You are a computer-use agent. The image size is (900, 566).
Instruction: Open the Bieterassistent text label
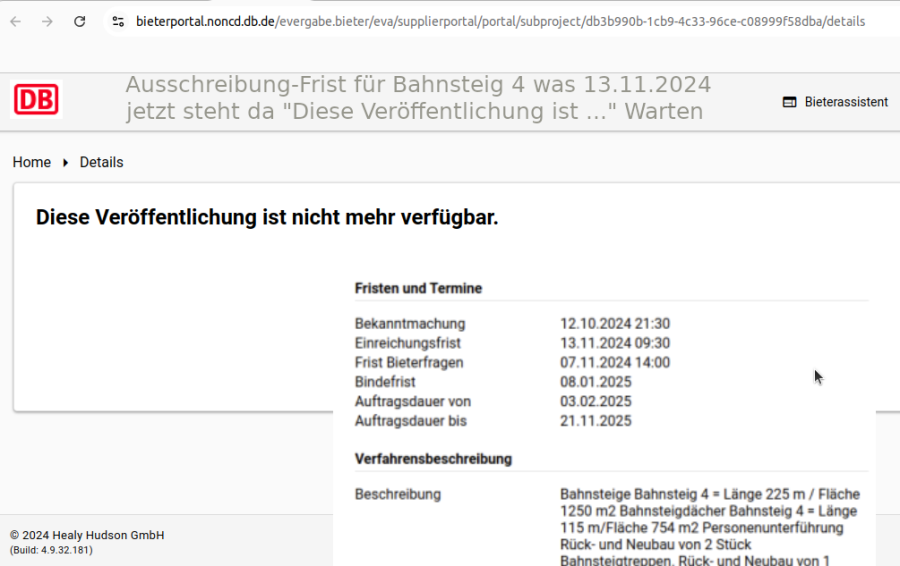coord(846,102)
